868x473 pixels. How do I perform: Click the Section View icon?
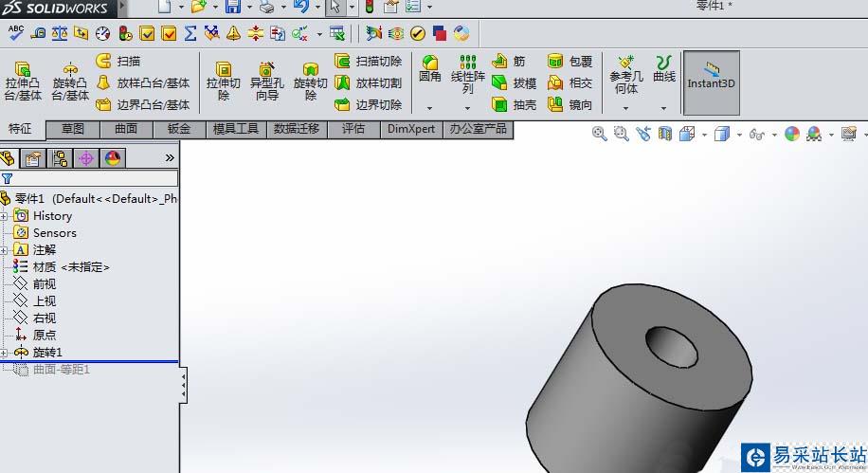point(665,134)
